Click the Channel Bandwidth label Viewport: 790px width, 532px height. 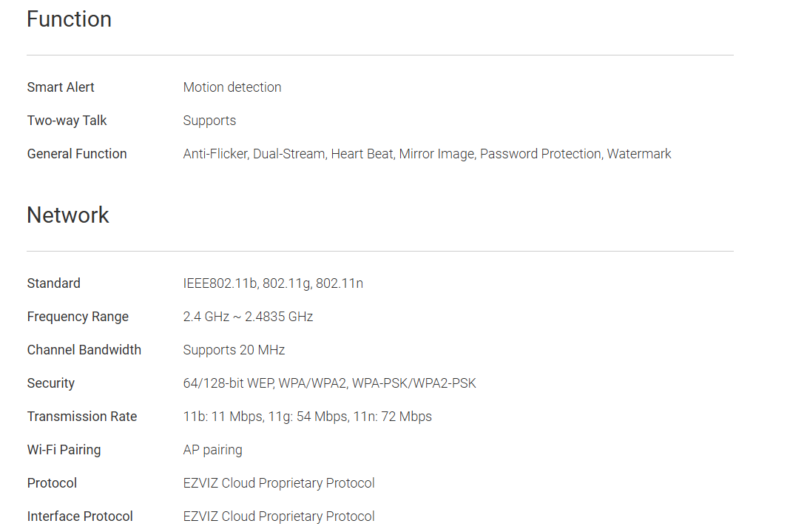(x=84, y=350)
